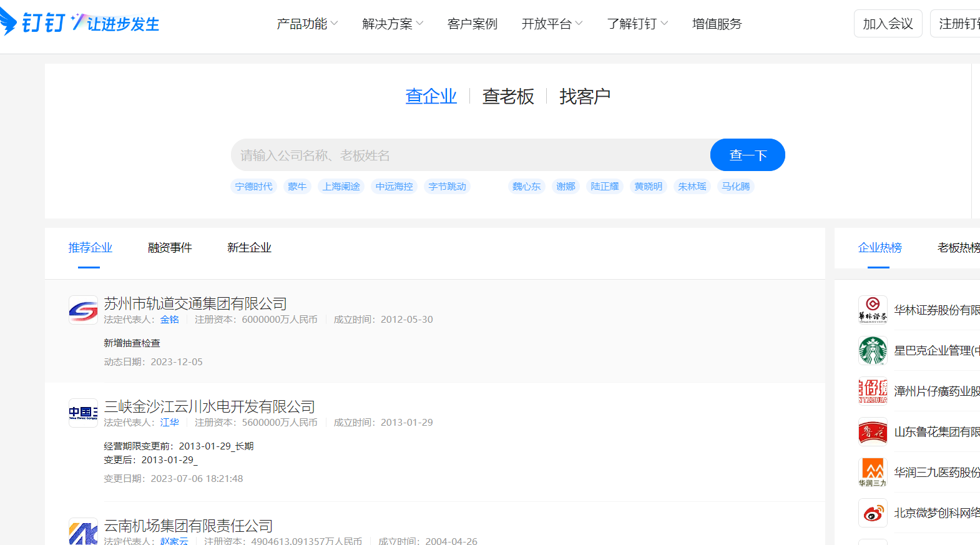Image resolution: width=980 pixels, height=545 pixels.
Task: Click the Three Gorges company logo
Action: tap(83, 413)
